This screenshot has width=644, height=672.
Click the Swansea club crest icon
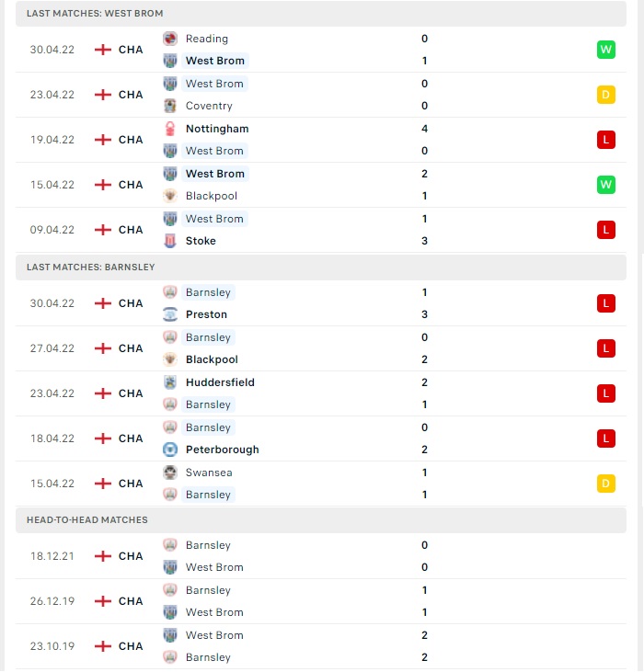pos(170,473)
